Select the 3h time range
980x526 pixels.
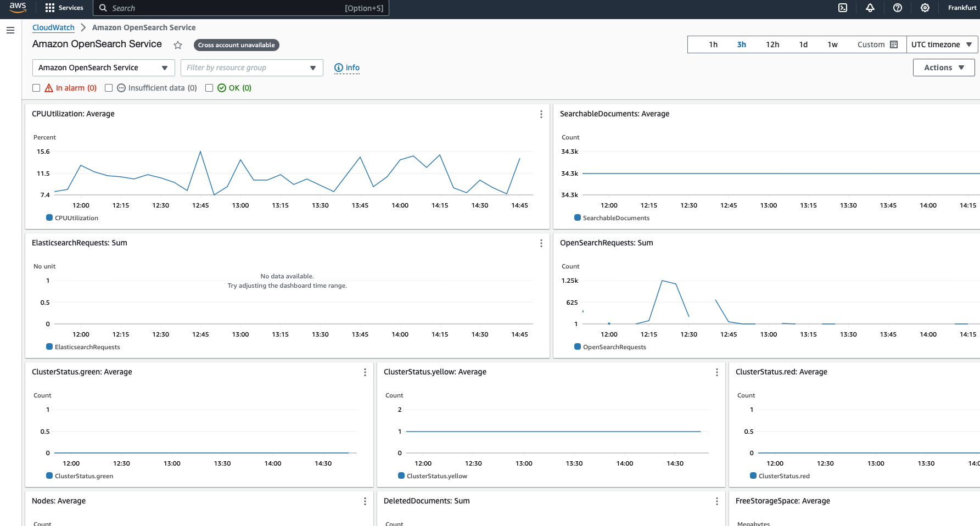pyautogui.click(x=742, y=44)
